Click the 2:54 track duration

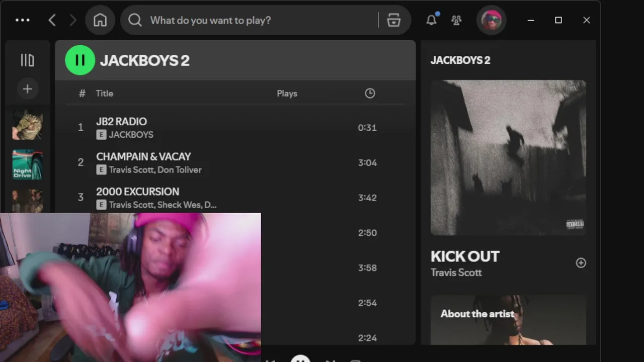(367, 303)
